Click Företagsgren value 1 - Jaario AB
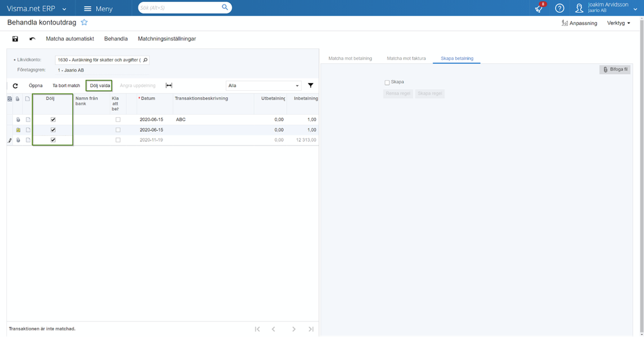This screenshot has width=644, height=337. [x=71, y=70]
